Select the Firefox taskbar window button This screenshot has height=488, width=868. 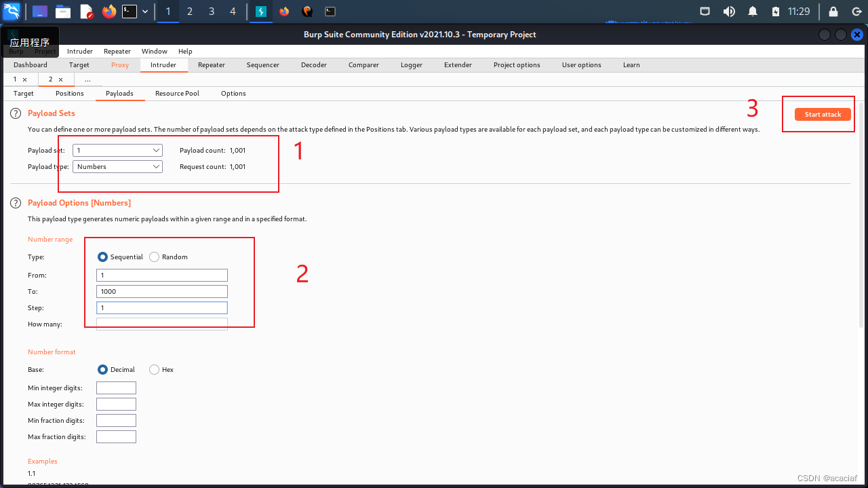tap(284, 12)
